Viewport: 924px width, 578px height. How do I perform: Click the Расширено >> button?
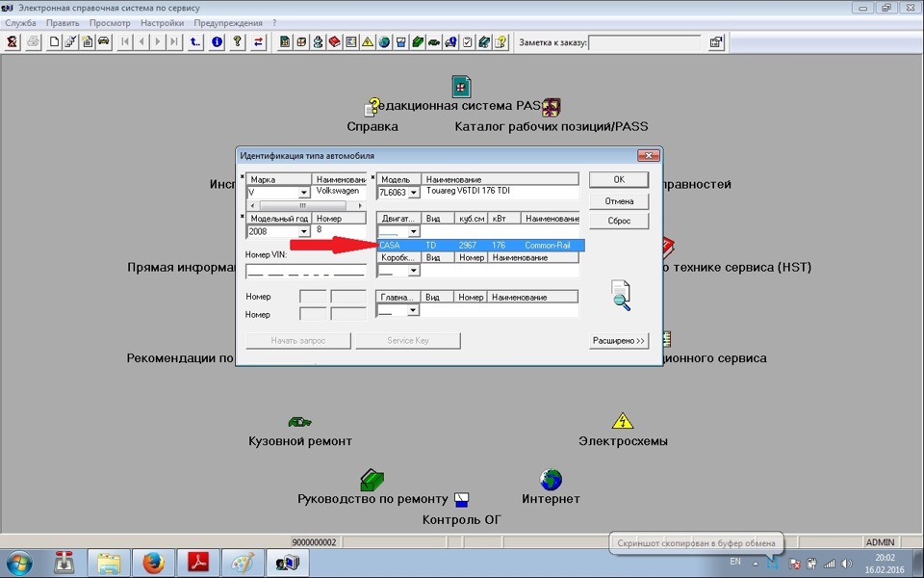click(x=619, y=340)
